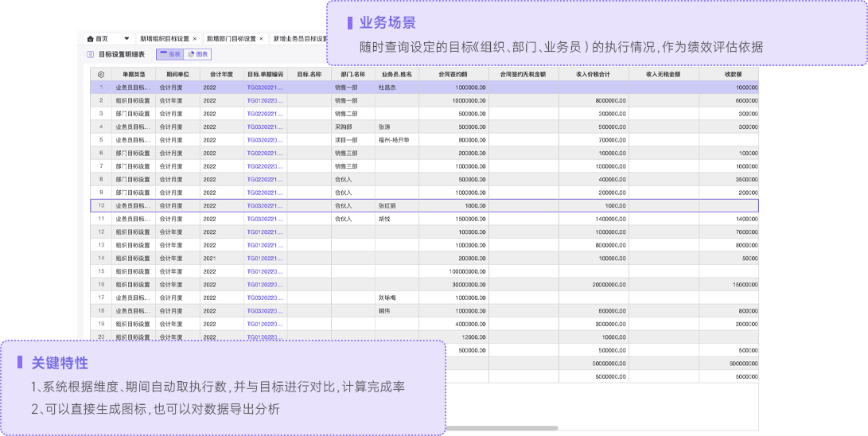Open the target code link in row 2

(265, 101)
